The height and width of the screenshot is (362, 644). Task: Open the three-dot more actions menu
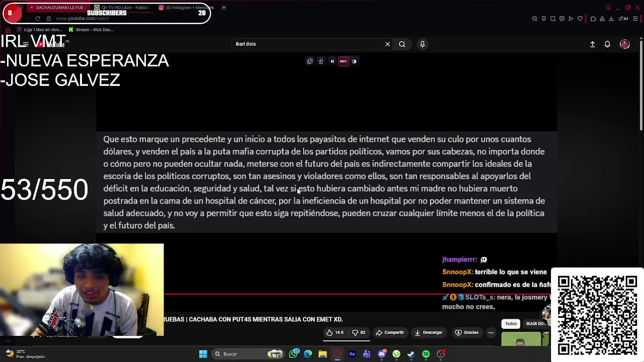pyautogui.click(x=491, y=332)
